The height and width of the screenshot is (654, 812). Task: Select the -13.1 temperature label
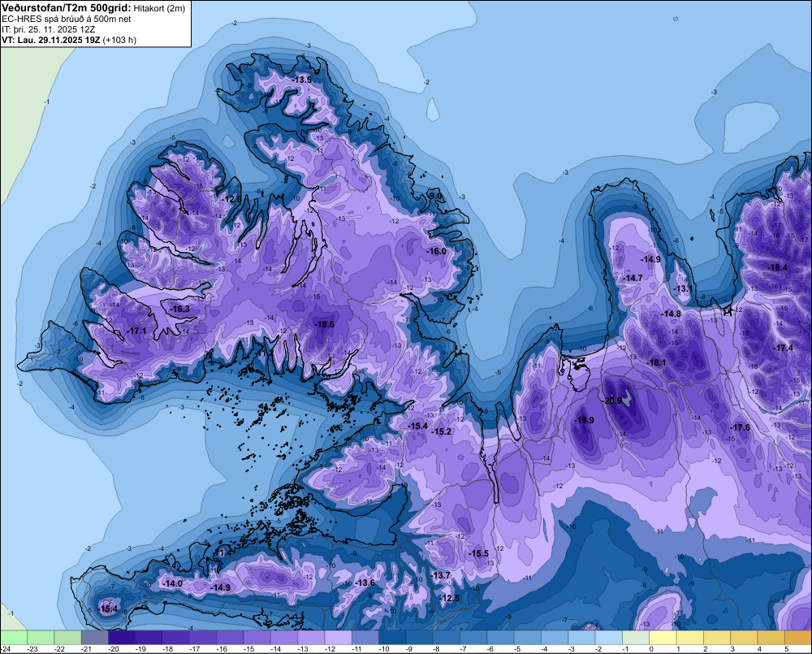tap(682, 288)
